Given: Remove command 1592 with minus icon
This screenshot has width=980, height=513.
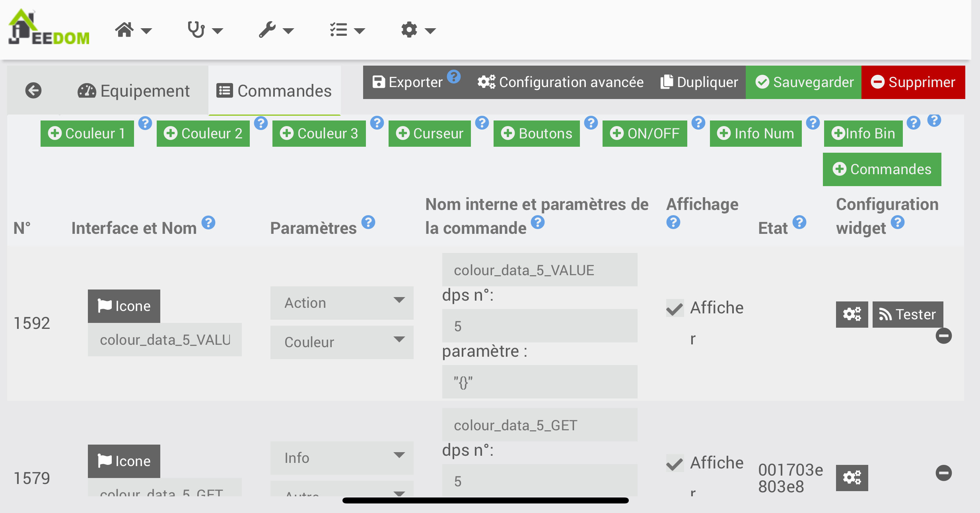Looking at the screenshot, I should click(x=943, y=336).
